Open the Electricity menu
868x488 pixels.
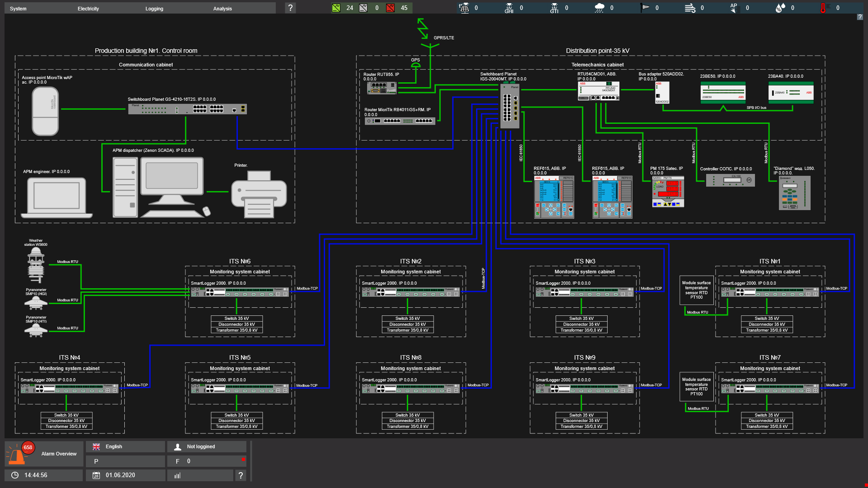tap(88, 9)
